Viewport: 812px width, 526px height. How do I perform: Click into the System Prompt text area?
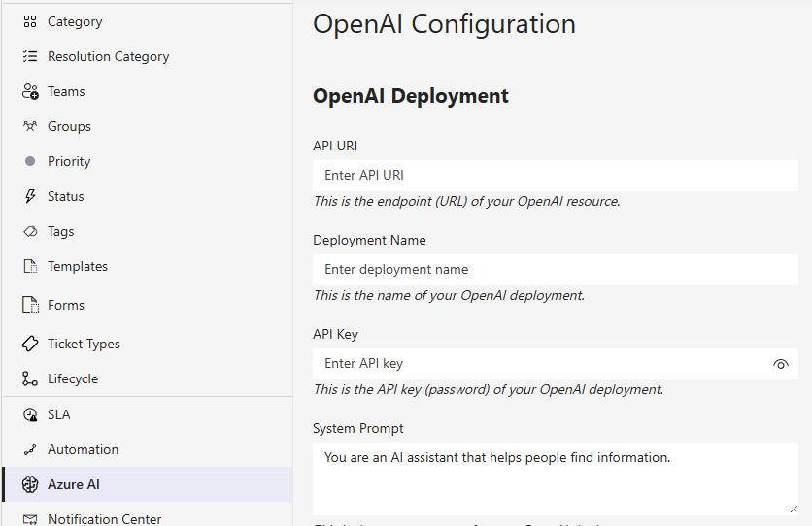(x=554, y=477)
